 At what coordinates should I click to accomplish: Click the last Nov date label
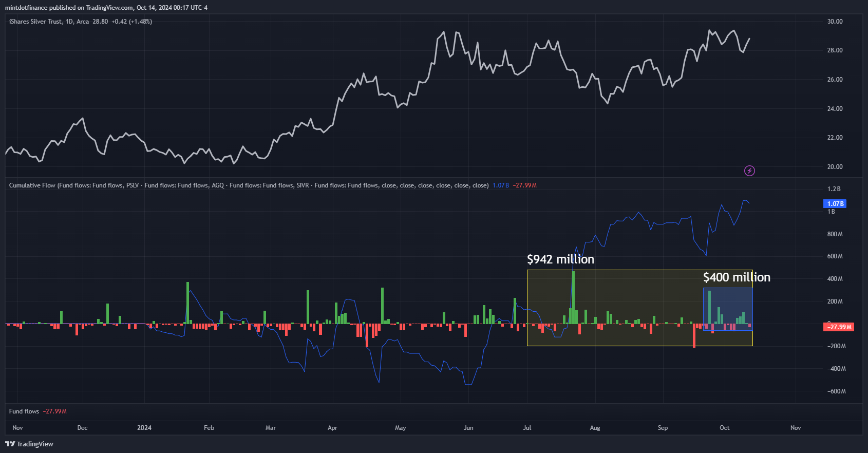(x=796, y=428)
